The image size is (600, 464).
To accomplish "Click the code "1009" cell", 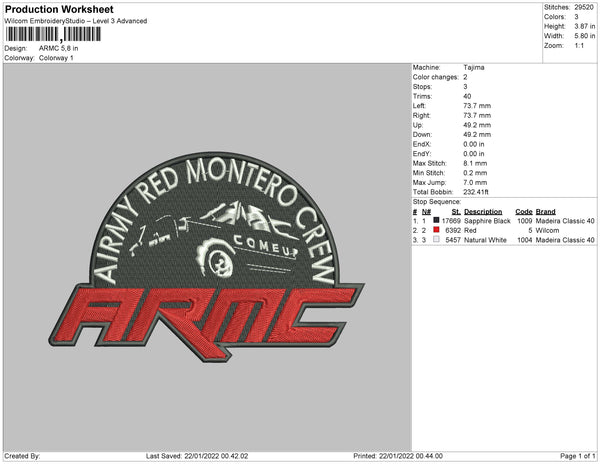I will coord(525,221).
